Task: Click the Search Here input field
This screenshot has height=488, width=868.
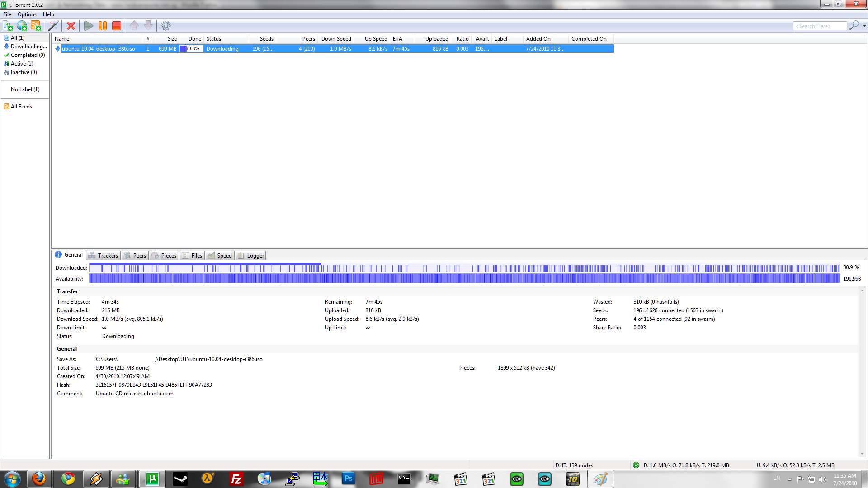Action: (820, 26)
